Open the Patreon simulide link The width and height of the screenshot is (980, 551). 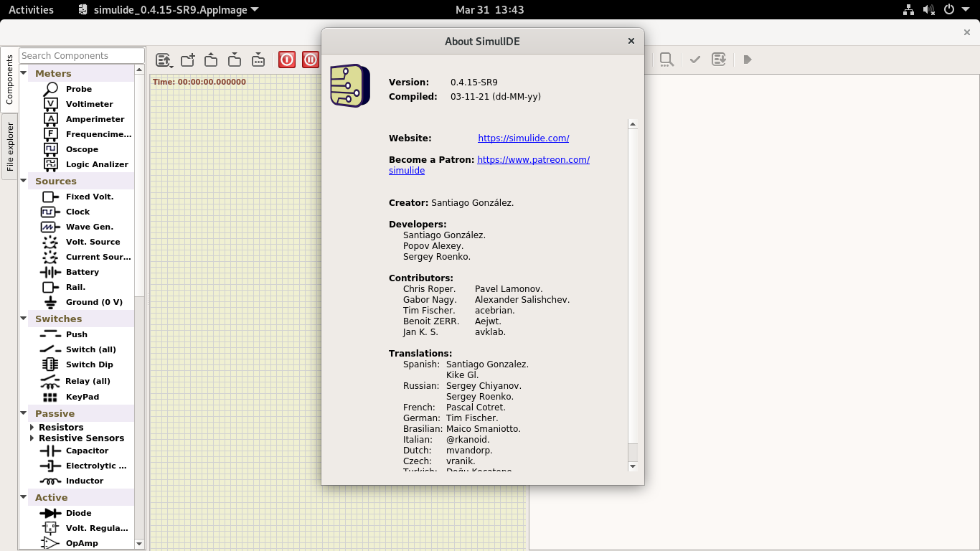[x=489, y=165]
